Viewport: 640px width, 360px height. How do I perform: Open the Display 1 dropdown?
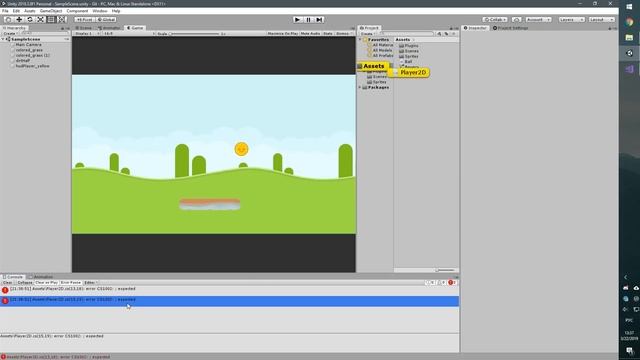87,33
